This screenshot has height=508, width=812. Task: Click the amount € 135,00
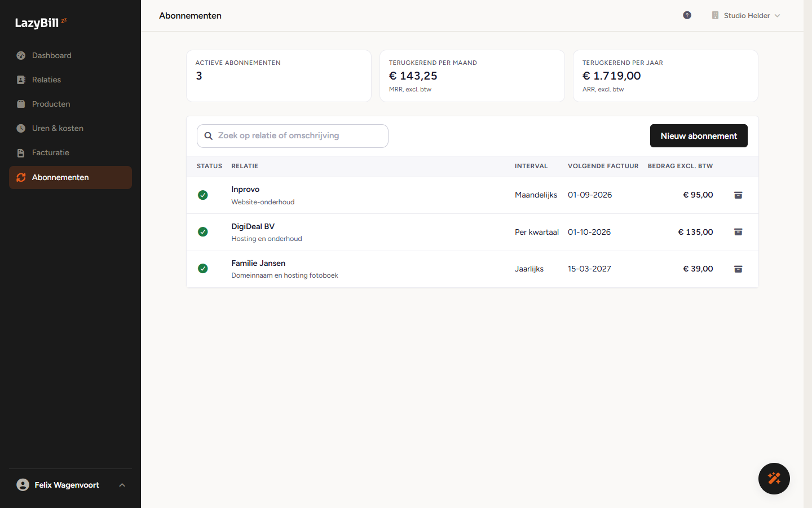tap(695, 232)
